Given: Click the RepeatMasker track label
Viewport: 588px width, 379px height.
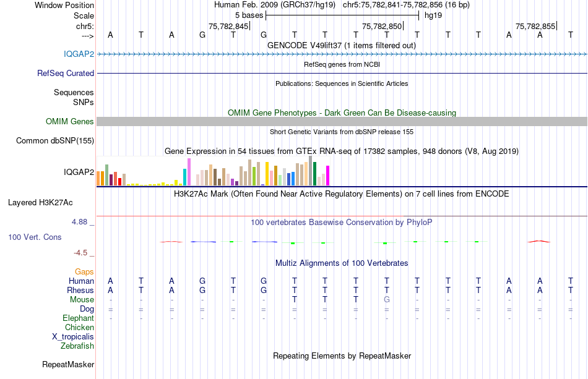Looking at the screenshot, I should tap(68, 364).
